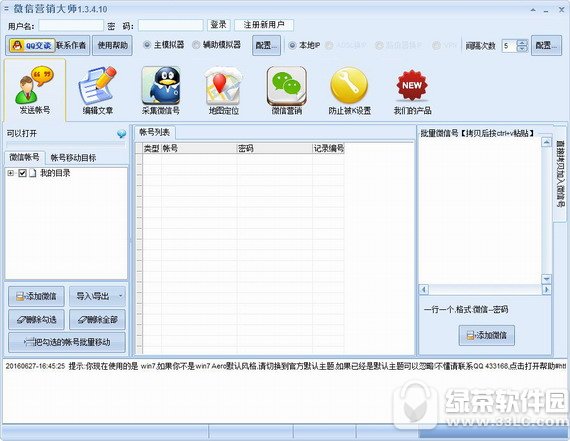Click 添加微信 button in left panel
570x441 pixels.
pyautogui.click(x=36, y=296)
